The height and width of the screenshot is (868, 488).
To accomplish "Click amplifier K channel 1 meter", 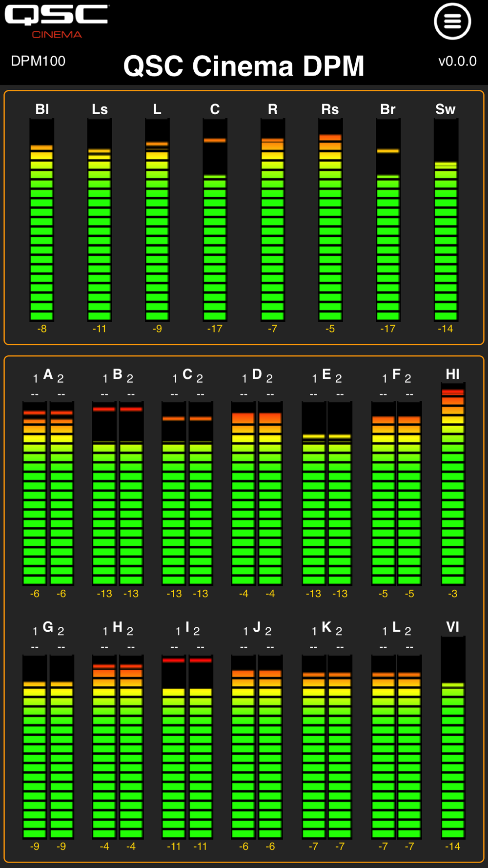I will (313, 747).
